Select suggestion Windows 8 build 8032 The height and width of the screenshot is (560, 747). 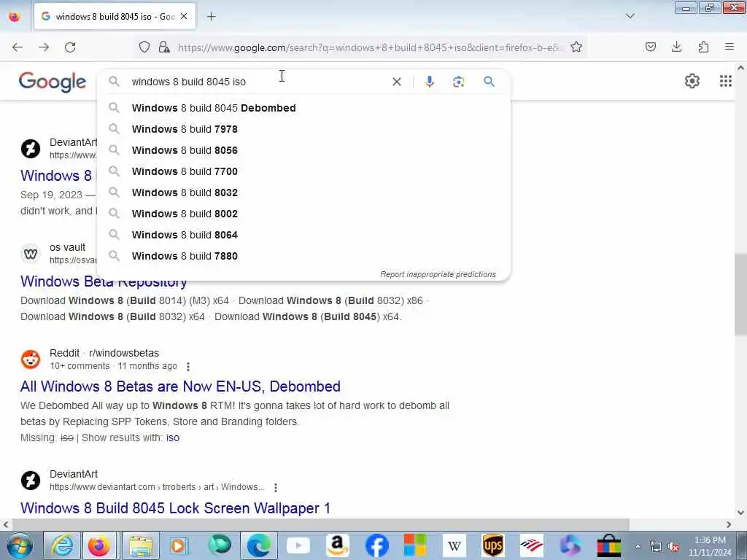(304, 192)
